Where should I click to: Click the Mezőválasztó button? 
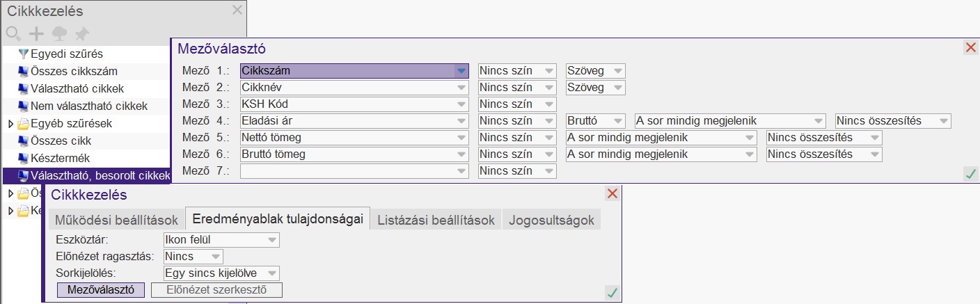tap(101, 290)
